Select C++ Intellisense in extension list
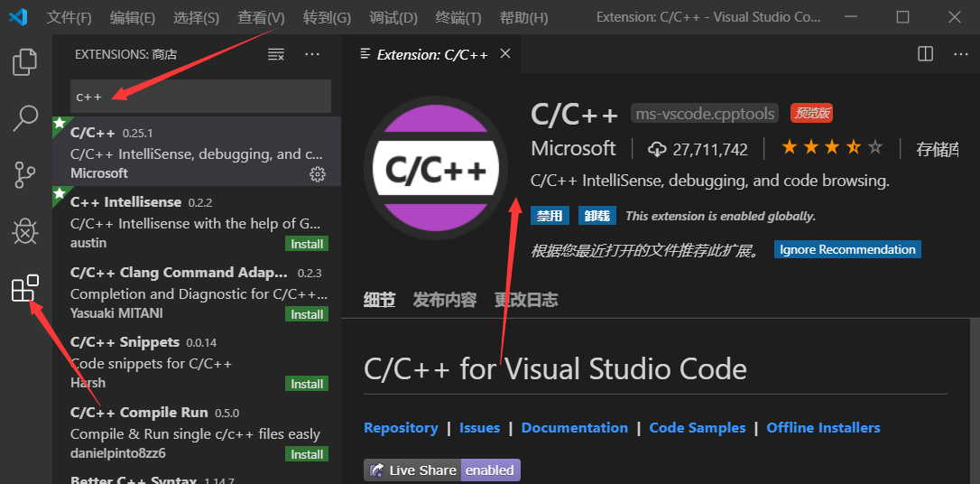 click(197, 221)
